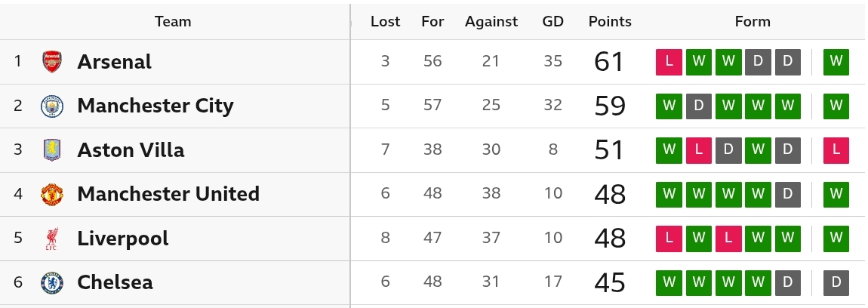Image resolution: width=868 pixels, height=308 pixels.
Task: Click the GD column header
Action: (553, 21)
